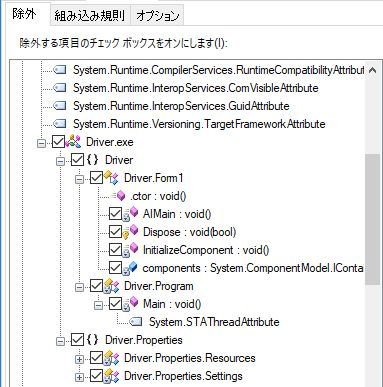This screenshot has height=387, width=383.
Task: Uncheck the Driver namespace checkbox
Action: 77,160
